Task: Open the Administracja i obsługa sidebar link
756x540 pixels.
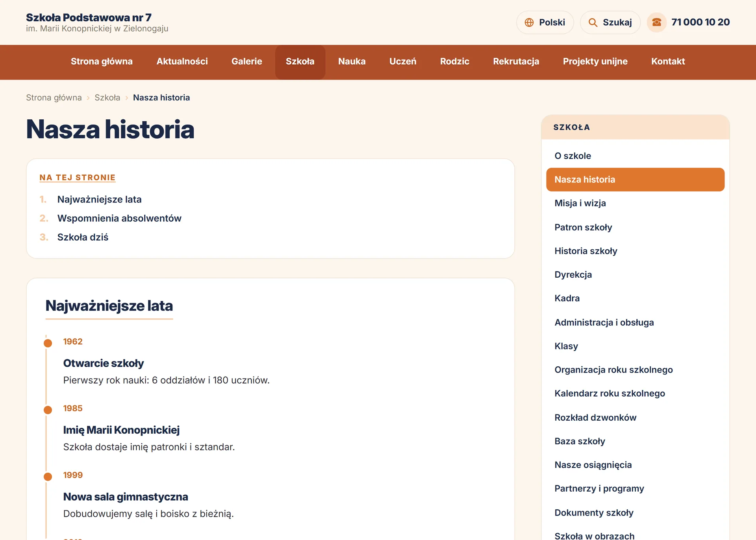Action: pos(635,322)
